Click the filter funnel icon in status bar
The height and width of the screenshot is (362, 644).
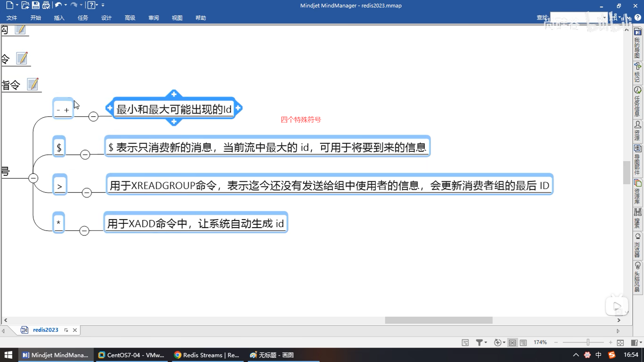(x=479, y=342)
